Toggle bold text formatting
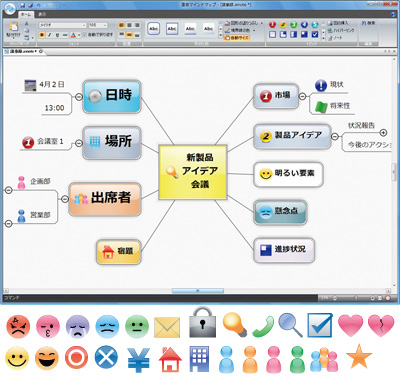400x376 pixels. (x=42, y=35)
